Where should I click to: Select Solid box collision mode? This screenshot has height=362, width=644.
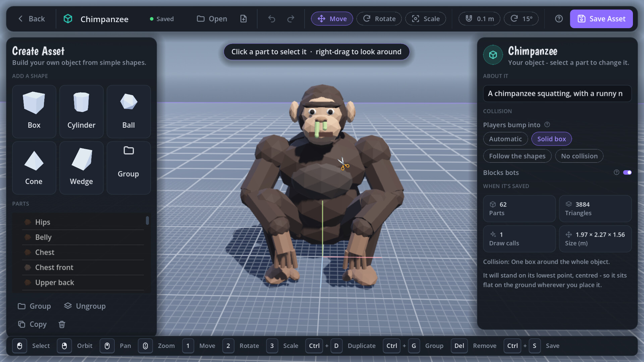pos(551,139)
